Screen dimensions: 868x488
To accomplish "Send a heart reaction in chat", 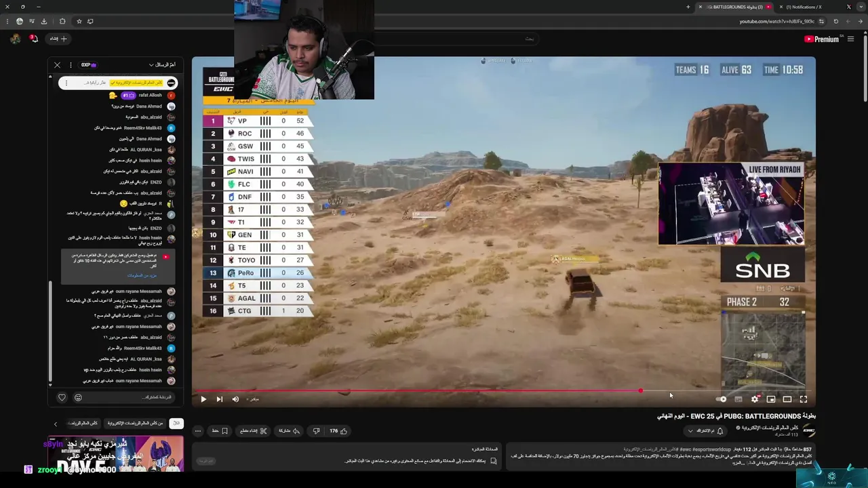I will point(62,397).
